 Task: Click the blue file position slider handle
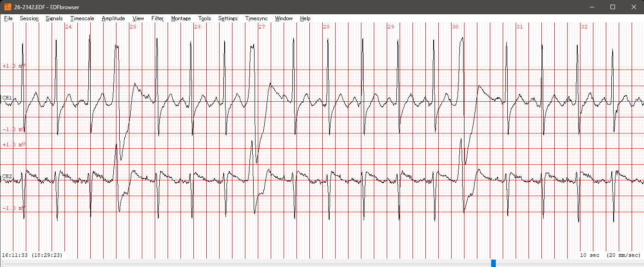coord(493,263)
